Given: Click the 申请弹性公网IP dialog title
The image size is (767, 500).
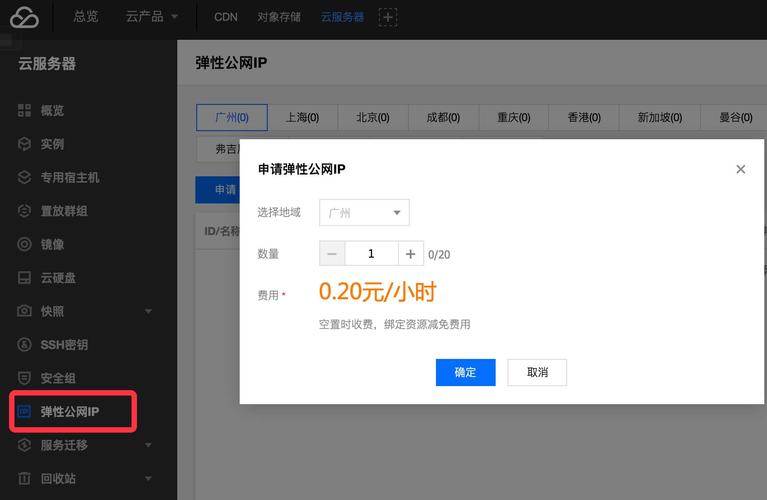Looking at the screenshot, I should click(301, 169).
